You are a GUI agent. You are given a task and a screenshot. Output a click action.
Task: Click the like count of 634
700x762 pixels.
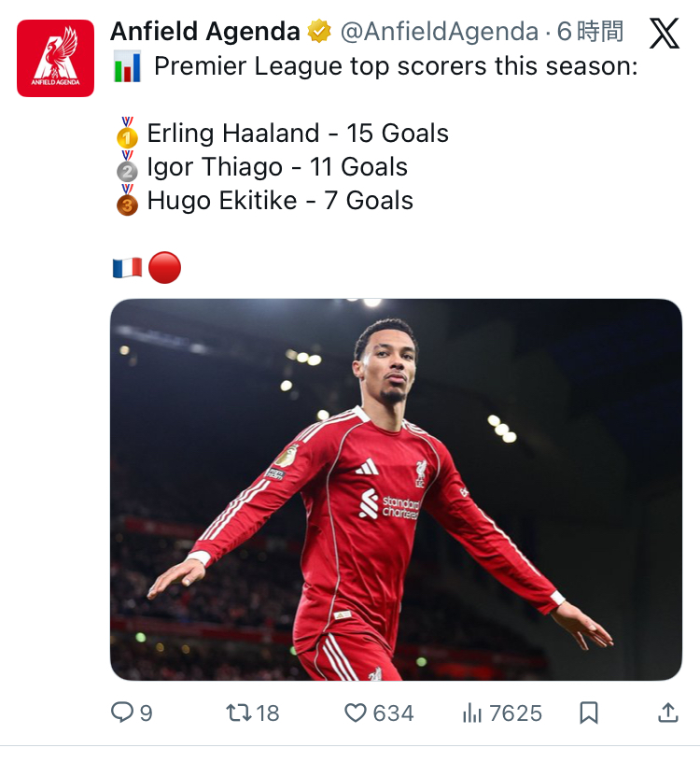click(393, 713)
